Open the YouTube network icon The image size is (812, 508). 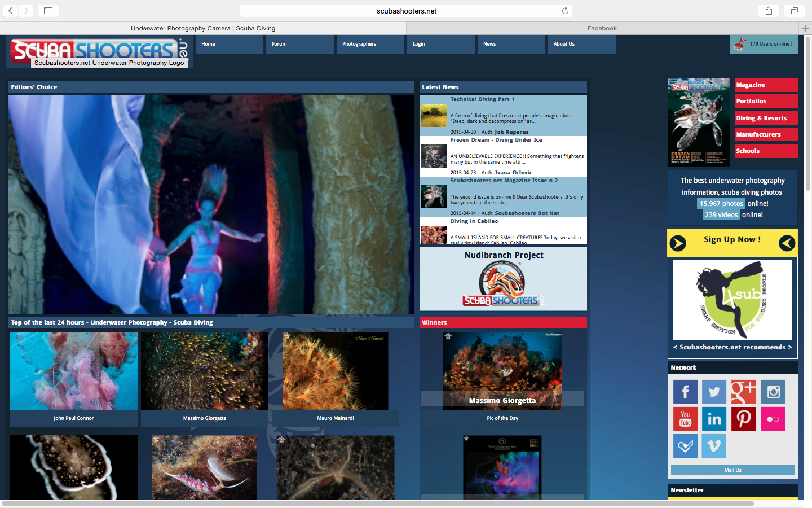coord(685,419)
